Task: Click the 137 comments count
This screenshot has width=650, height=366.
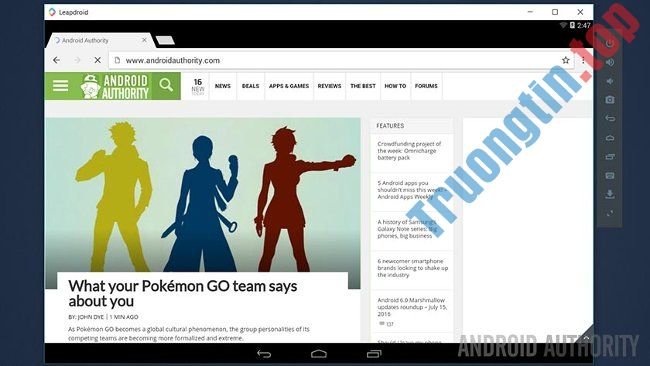Action: pos(386,324)
